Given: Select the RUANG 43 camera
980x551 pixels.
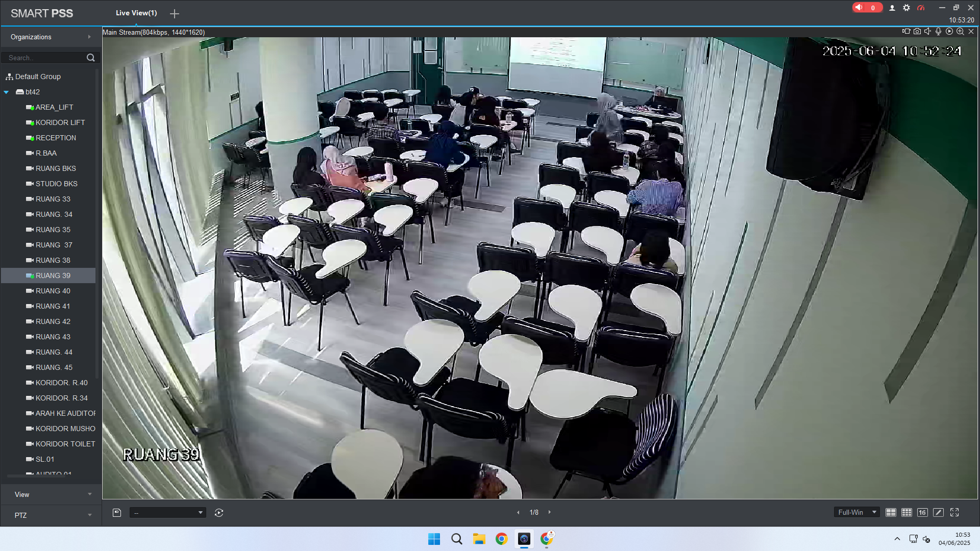Looking at the screenshot, I should [53, 337].
